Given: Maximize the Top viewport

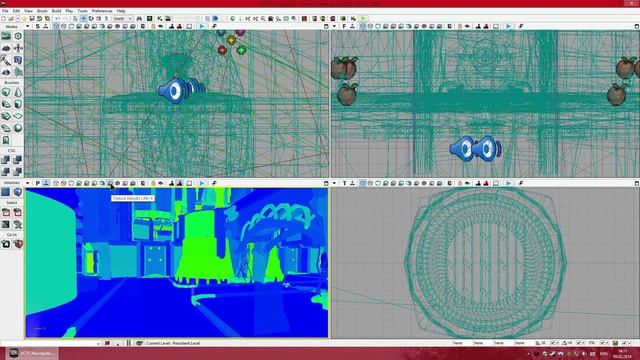Looking at the screenshot, I should pyautogui.click(x=637, y=183).
